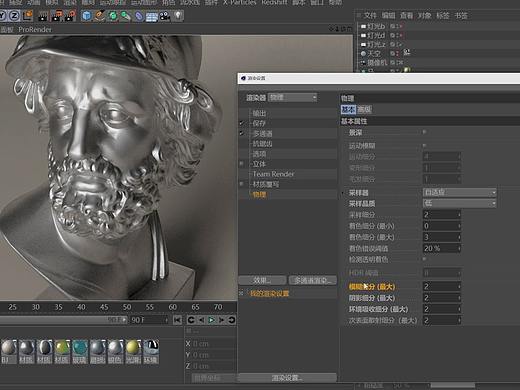Toggle the 景深 depth of field checkbox
This screenshot has height=390, width=520.
point(424,132)
